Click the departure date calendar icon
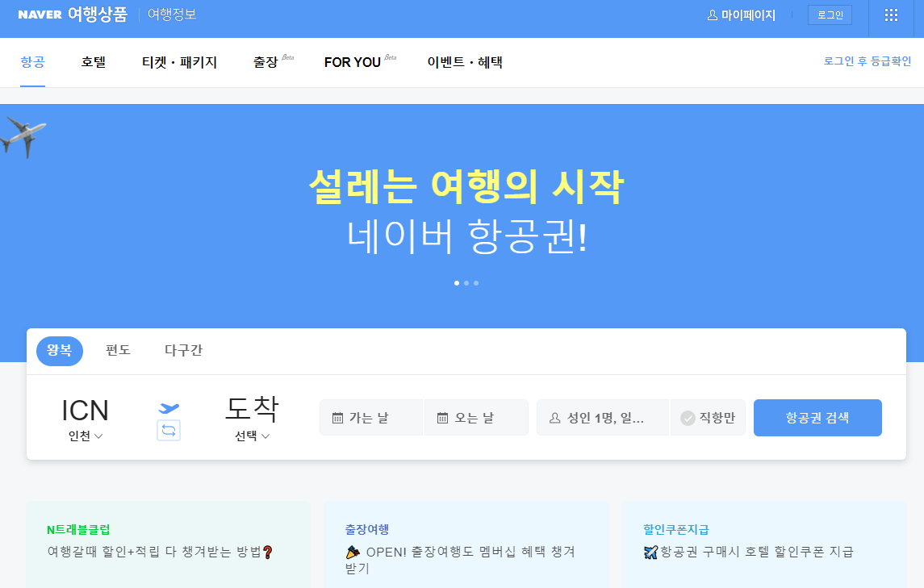The height and width of the screenshot is (588, 924). click(337, 419)
